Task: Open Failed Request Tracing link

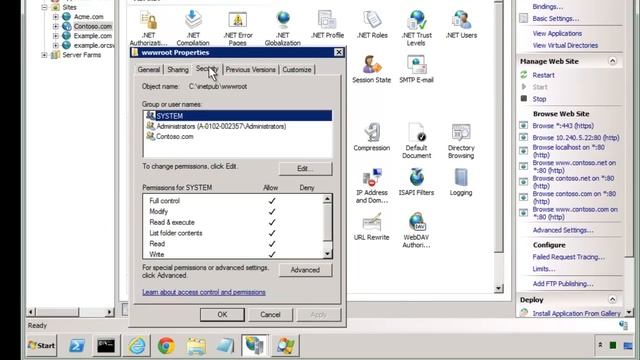Action: tap(569, 257)
